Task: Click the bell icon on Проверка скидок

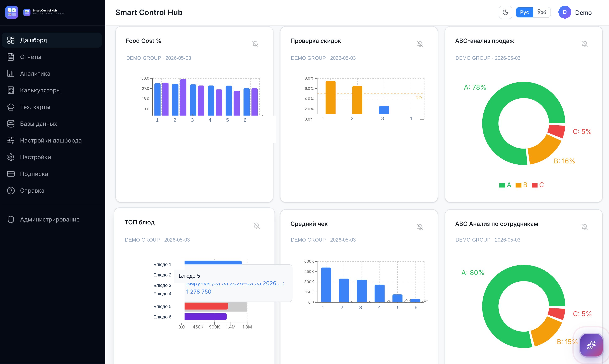Action: point(420,44)
